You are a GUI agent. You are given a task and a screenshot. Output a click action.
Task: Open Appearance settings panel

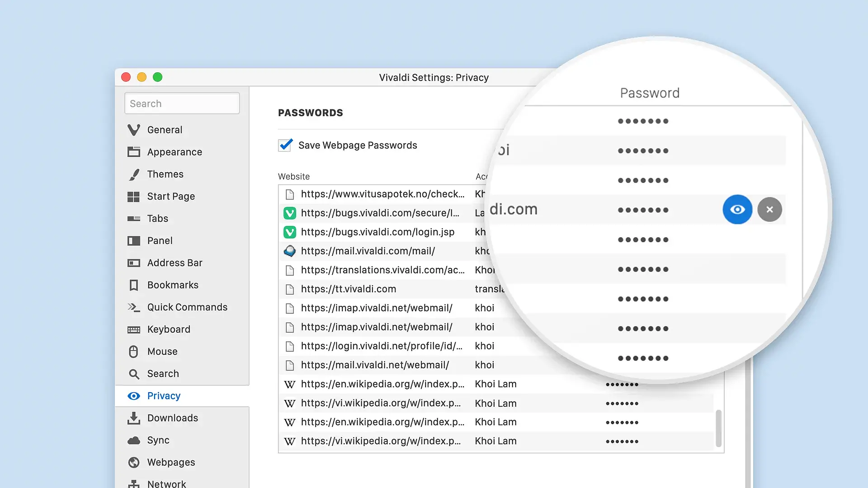pos(175,152)
